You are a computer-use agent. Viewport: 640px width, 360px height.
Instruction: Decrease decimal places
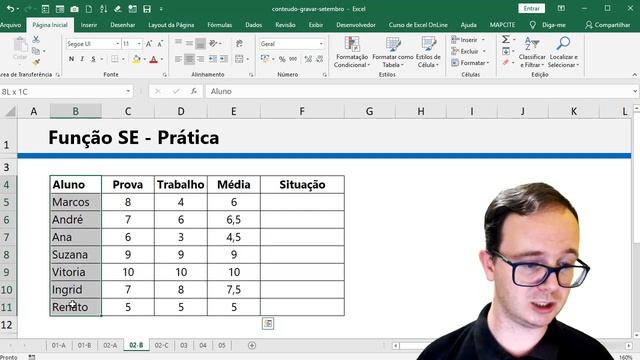(320, 59)
